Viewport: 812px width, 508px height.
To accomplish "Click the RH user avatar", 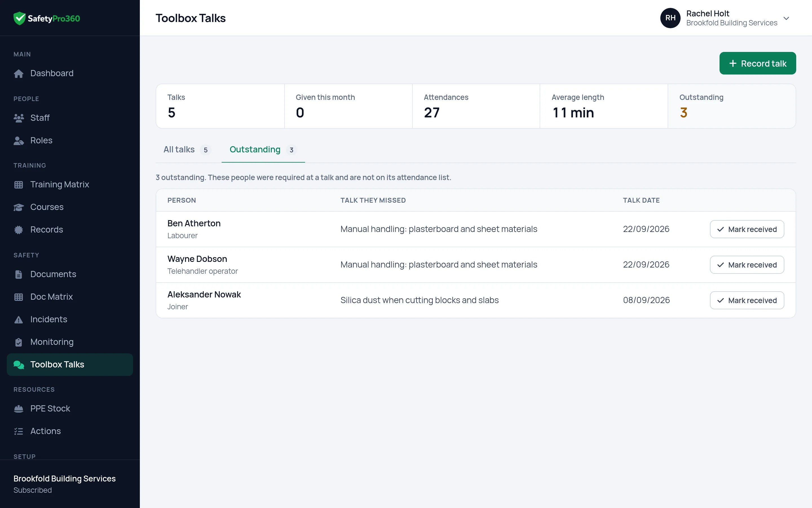I will click(x=670, y=18).
